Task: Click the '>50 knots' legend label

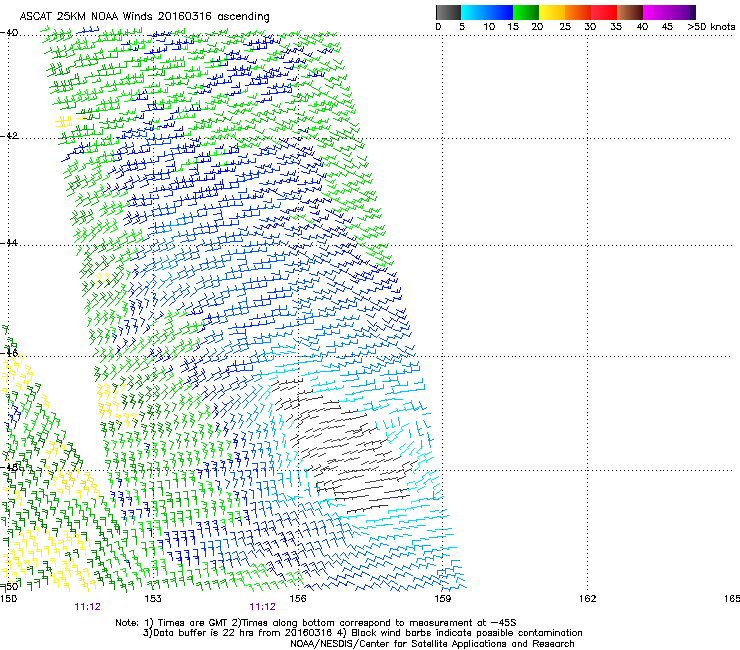Action: point(712,27)
